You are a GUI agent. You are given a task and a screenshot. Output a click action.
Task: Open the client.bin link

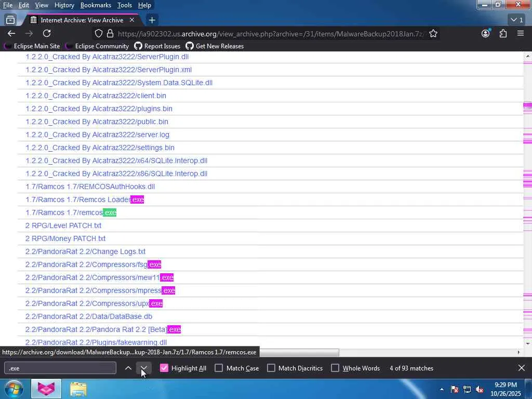tap(96, 96)
